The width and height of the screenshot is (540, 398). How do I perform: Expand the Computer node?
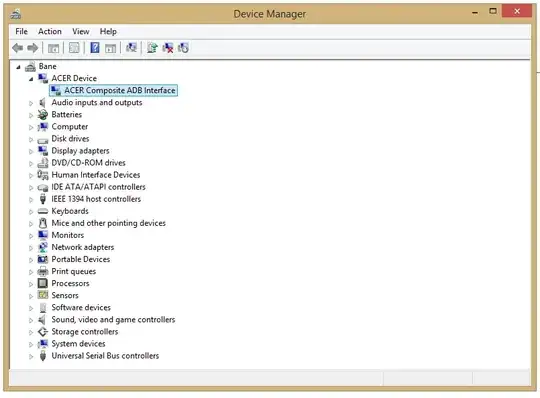click(31, 127)
